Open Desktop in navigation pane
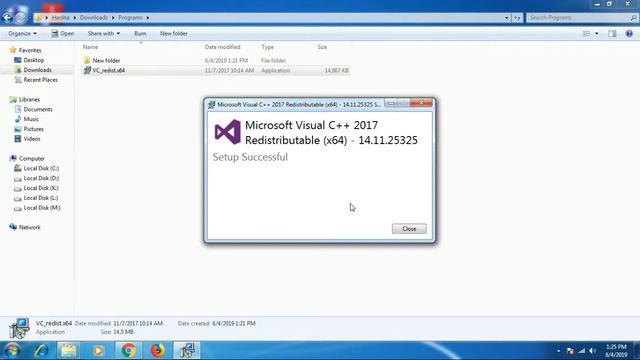Screen dimensions: 640x360 coord(33,60)
